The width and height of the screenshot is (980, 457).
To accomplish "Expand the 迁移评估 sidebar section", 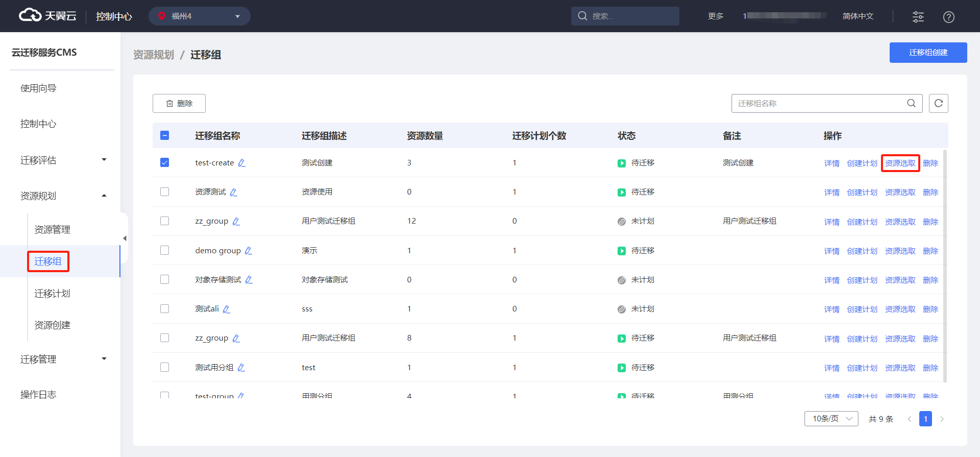I will pyautogui.click(x=63, y=160).
